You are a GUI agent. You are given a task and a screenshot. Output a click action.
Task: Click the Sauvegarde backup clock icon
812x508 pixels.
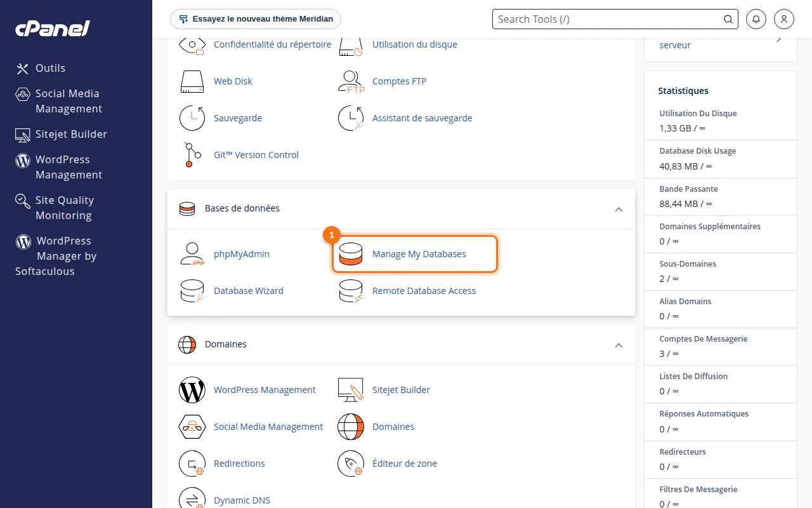pyautogui.click(x=192, y=118)
